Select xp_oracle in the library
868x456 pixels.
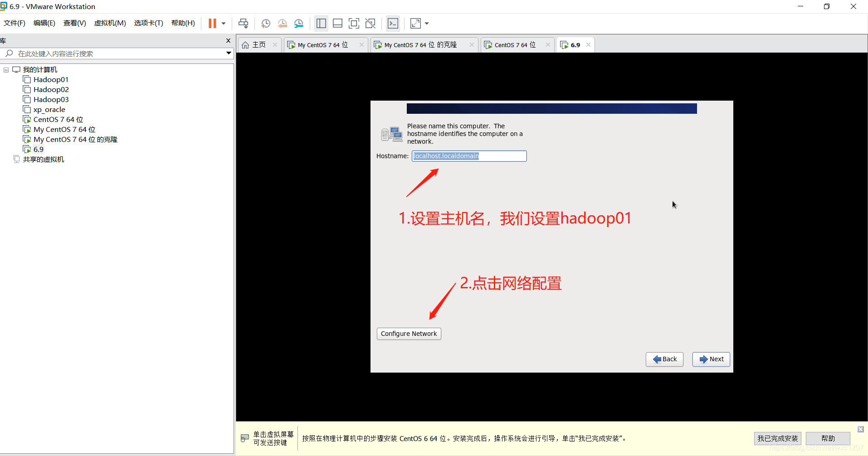coord(44,110)
